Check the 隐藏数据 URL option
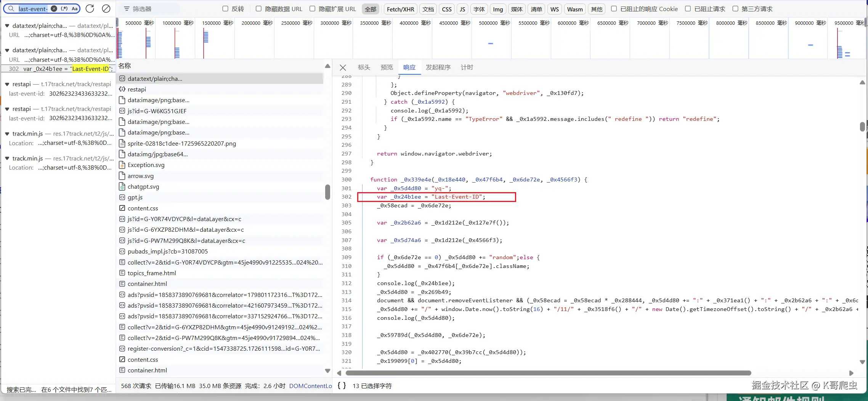This screenshot has width=868, height=401. [x=258, y=9]
